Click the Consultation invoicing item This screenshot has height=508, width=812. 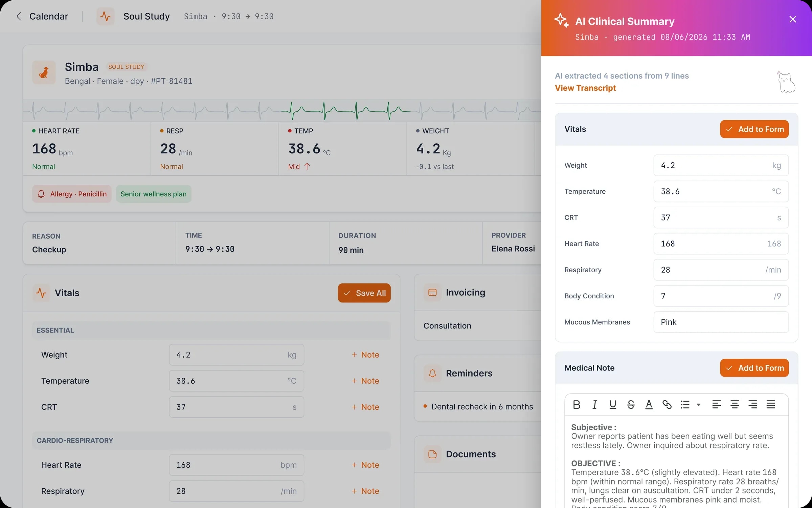click(447, 326)
